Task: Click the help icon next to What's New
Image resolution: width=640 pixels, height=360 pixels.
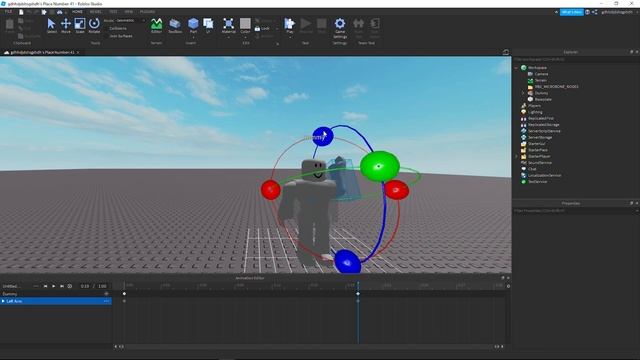Action: point(587,12)
